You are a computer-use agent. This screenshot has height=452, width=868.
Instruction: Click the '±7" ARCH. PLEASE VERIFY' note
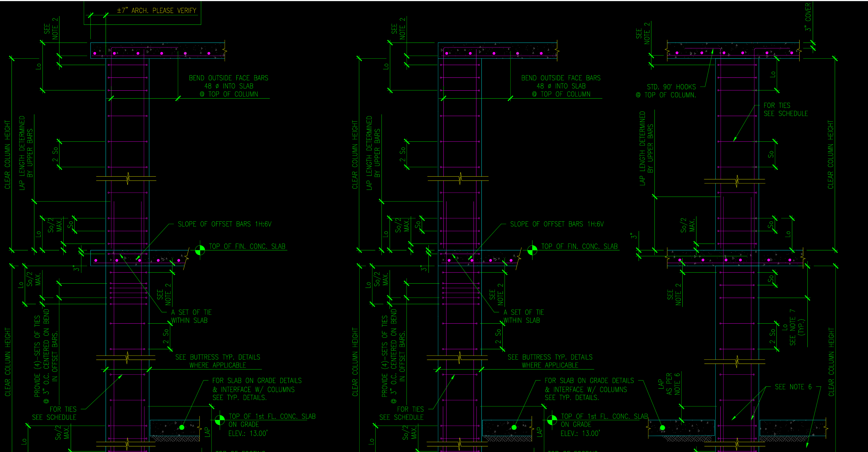click(157, 10)
